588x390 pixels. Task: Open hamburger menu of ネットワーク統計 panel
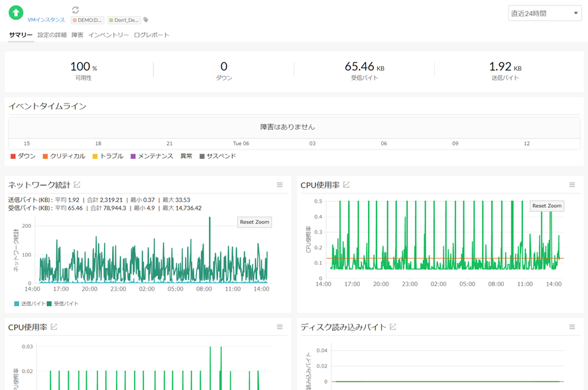pyautogui.click(x=280, y=185)
